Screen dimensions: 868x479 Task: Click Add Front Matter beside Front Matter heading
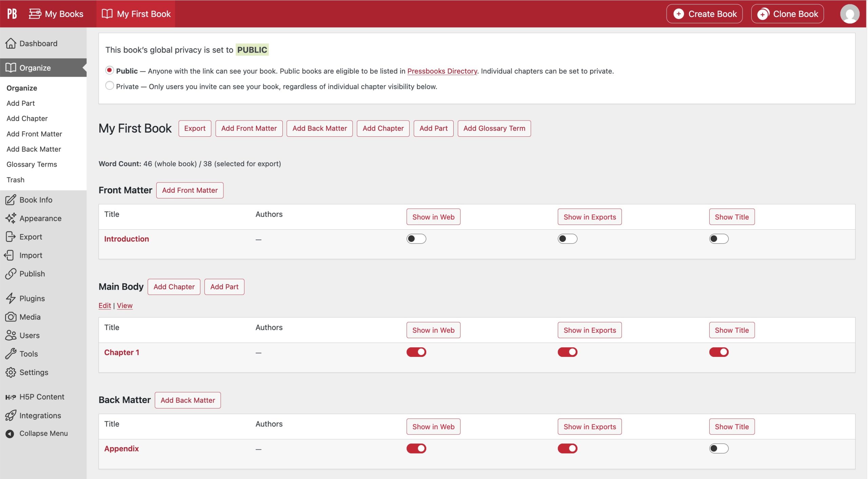190,190
